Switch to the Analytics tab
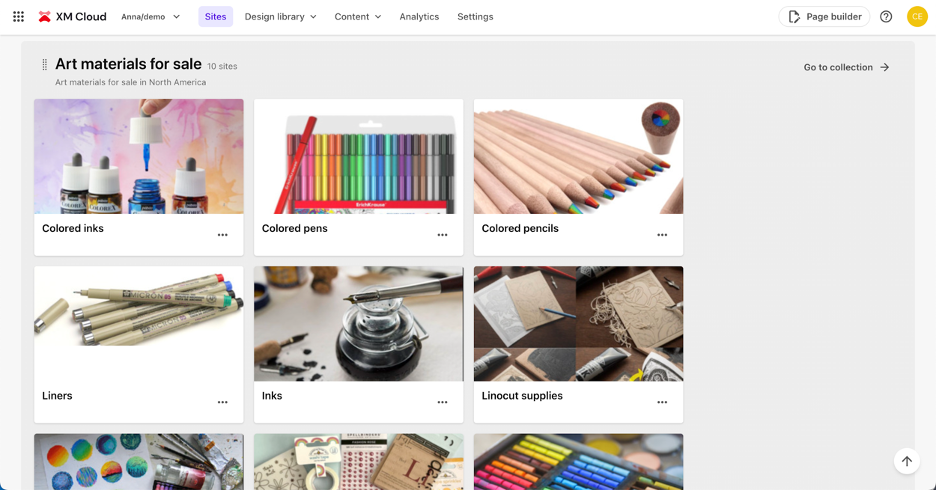The image size is (936, 490). 419,17
